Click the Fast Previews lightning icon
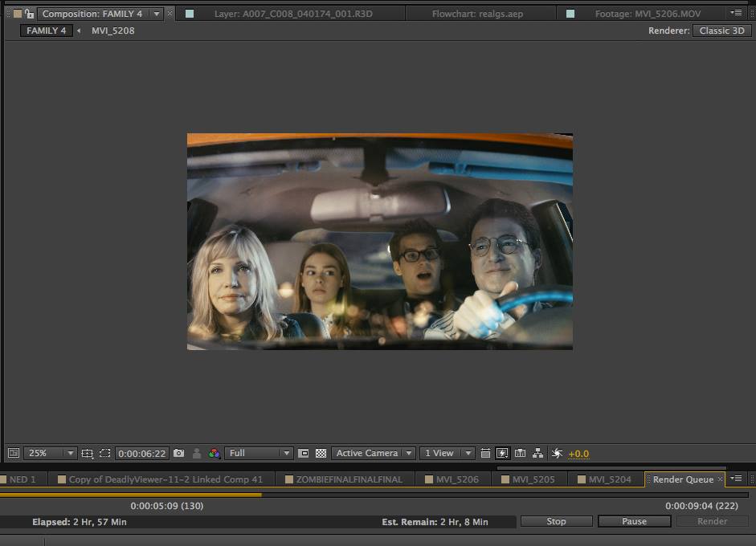The height and width of the screenshot is (546, 756). pyautogui.click(x=502, y=454)
